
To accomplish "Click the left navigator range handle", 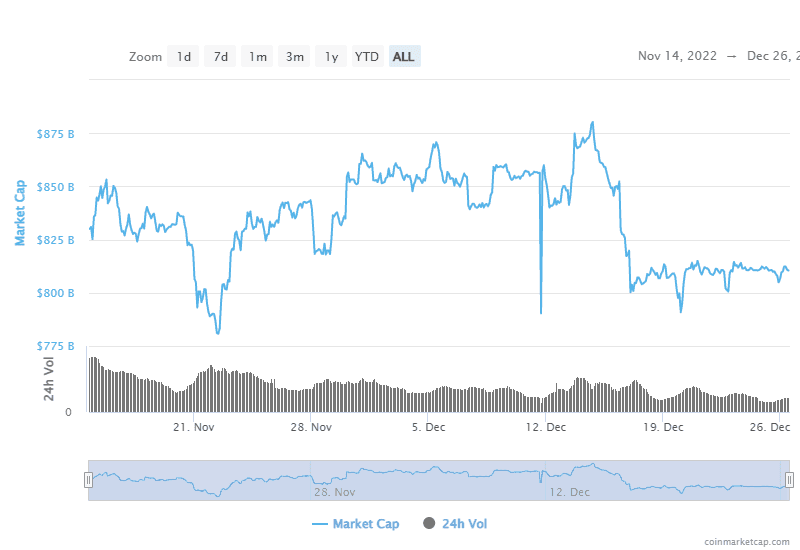I will (x=88, y=480).
